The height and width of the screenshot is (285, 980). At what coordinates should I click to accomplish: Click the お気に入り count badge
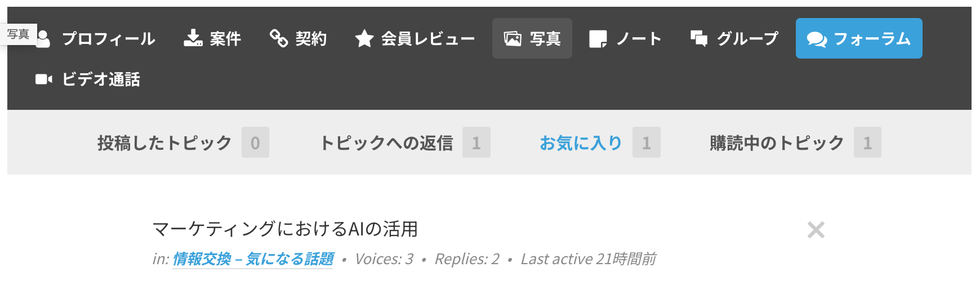(647, 142)
